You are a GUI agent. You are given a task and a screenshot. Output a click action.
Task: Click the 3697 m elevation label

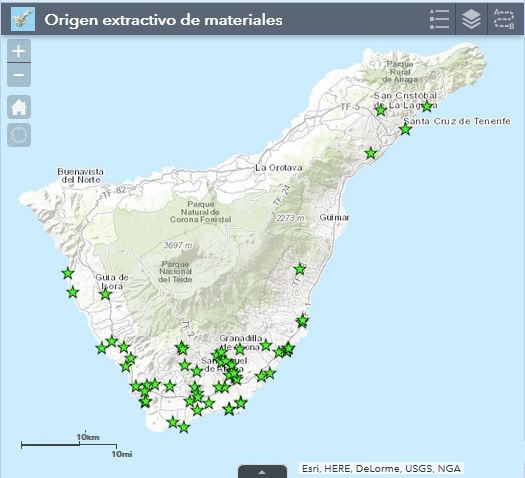point(178,245)
